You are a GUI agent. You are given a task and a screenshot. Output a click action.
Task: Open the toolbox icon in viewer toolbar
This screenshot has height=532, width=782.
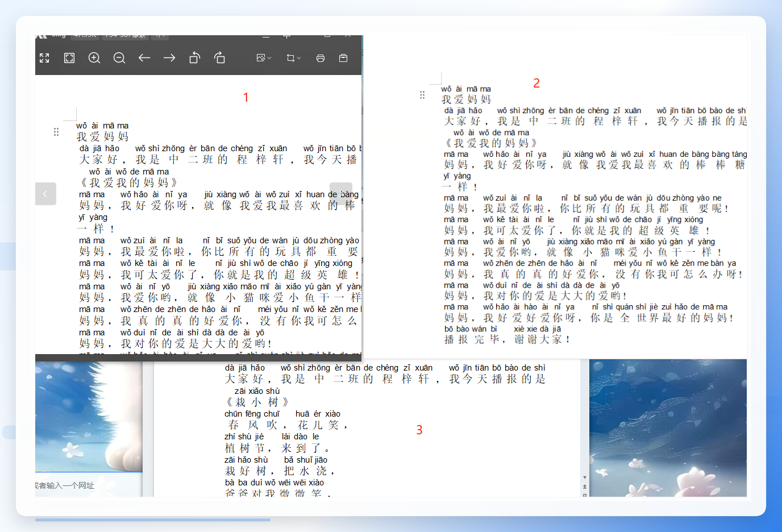click(x=343, y=58)
